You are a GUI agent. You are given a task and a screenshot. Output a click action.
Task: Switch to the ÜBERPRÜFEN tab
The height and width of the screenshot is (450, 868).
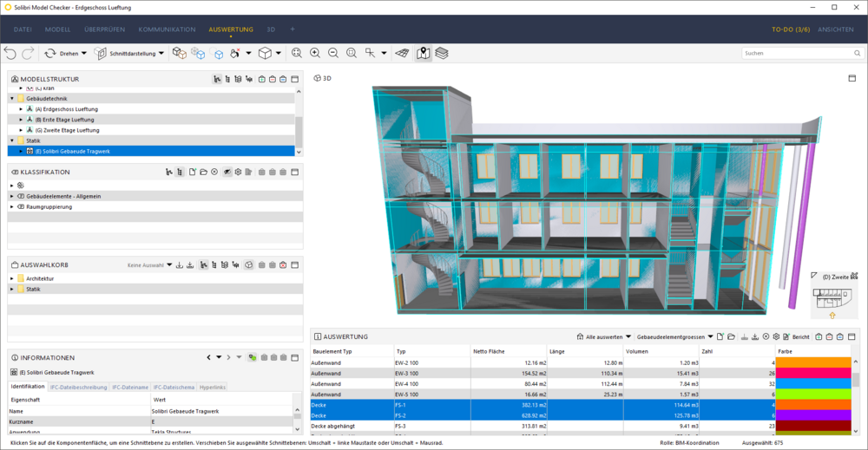coord(105,29)
